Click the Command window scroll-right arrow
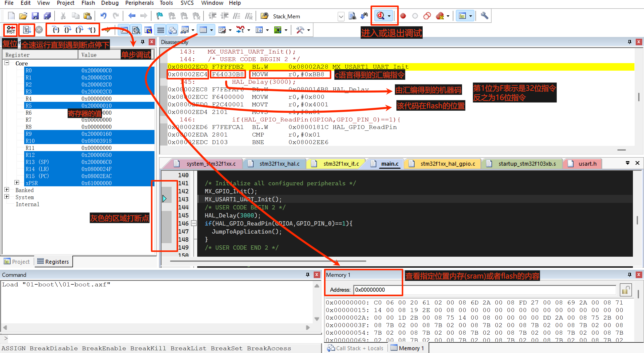The image size is (644, 353). pos(307,327)
